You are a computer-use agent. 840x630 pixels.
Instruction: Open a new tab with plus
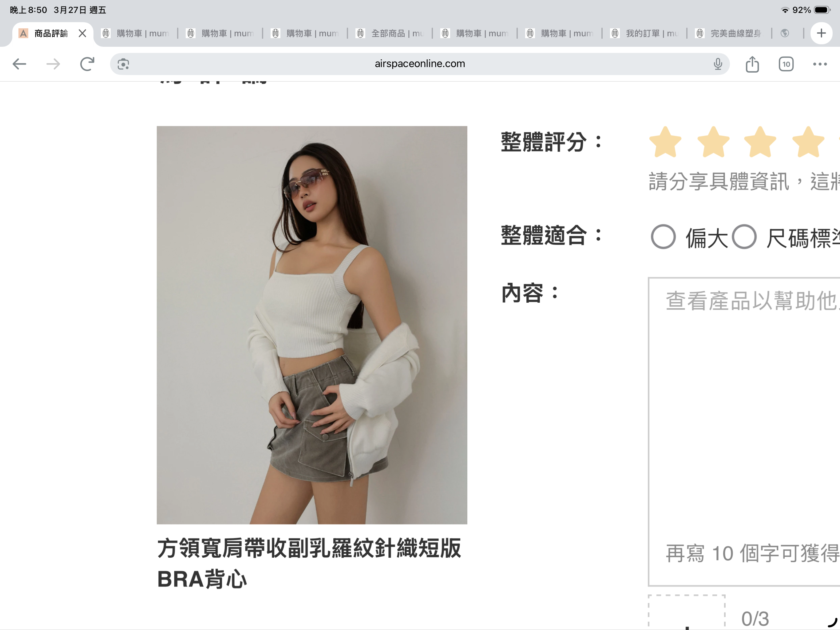tap(821, 34)
